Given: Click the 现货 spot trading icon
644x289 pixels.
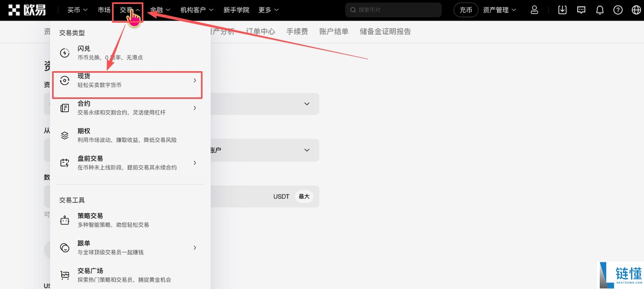Looking at the screenshot, I should tap(65, 80).
